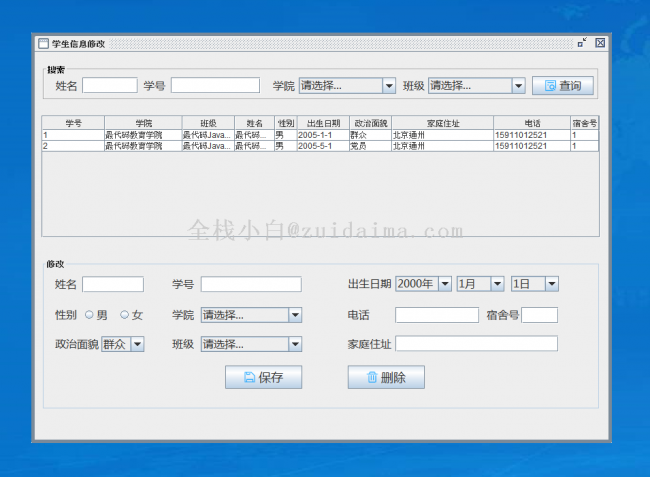The image size is (650, 477).
Task: Close the 学生信息修改 window
Action: (x=600, y=43)
